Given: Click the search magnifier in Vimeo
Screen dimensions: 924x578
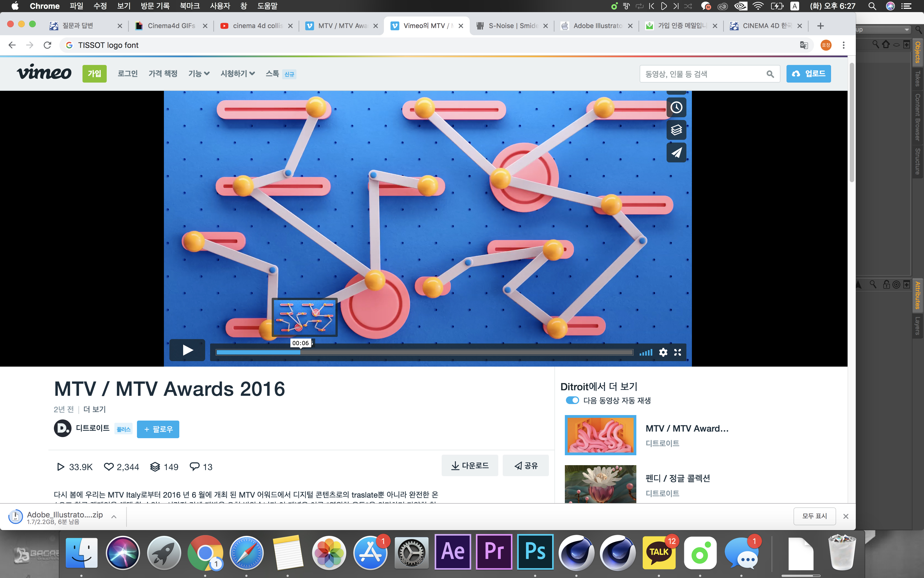Looking at the screenshot, I should pos(770,74).
